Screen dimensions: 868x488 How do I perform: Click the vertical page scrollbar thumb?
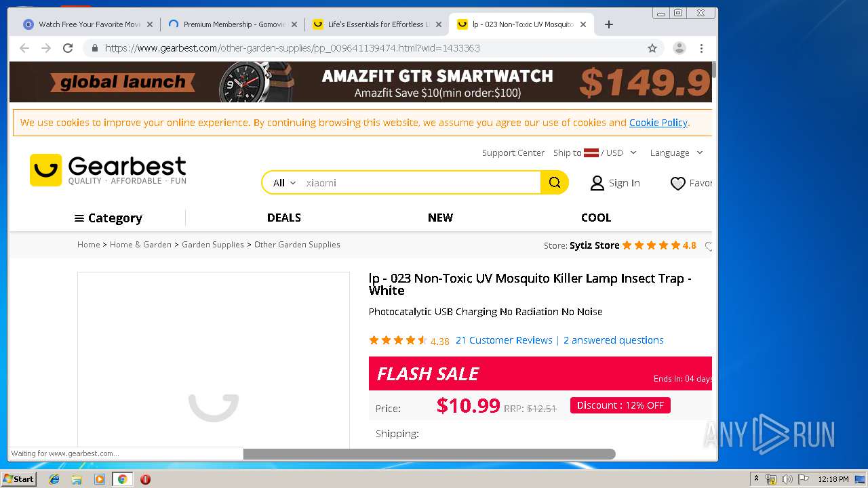coord(715,70)
